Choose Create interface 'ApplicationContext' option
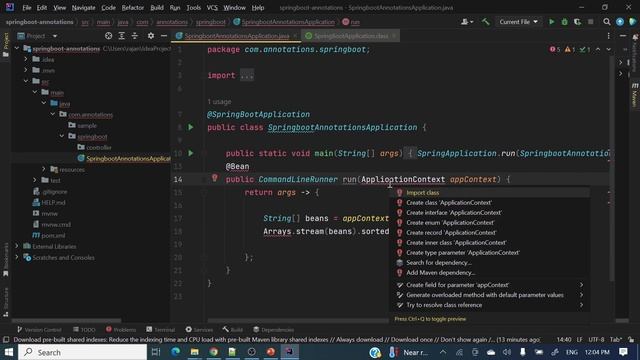 (490, 213)
